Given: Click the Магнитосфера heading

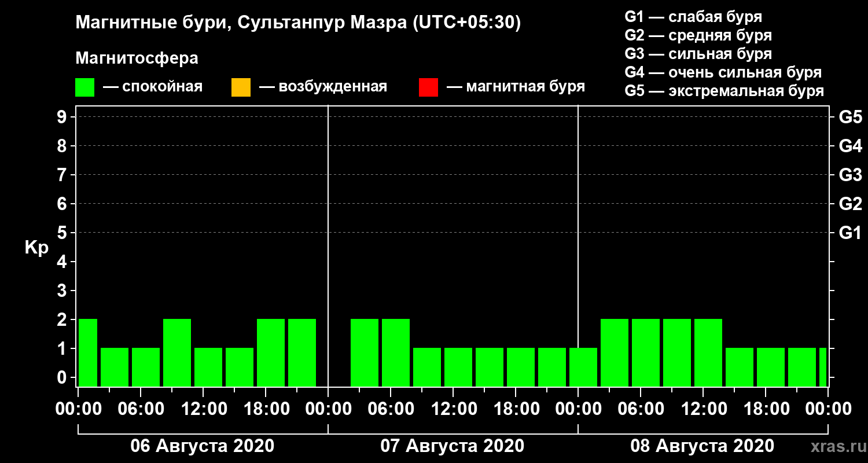Looking at the screenshot, I should pyautogui.click(x=137, y=58).
